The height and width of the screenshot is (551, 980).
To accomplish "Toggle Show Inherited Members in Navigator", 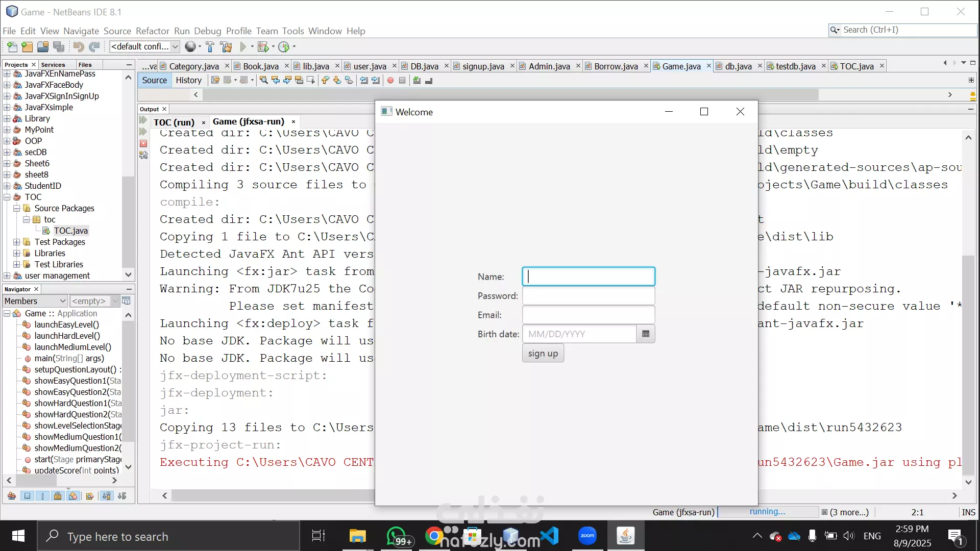I will pyautogui.click(x=12, y=496).
